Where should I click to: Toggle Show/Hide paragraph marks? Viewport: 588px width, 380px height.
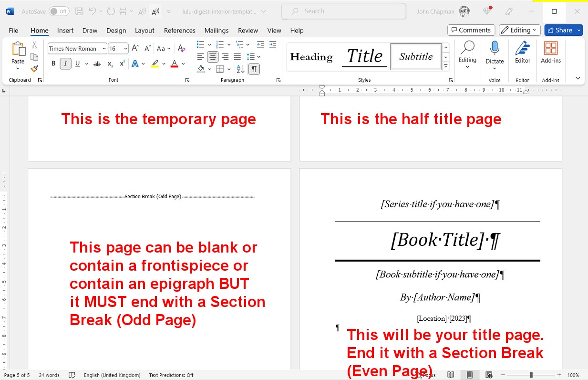pos(254,69)
